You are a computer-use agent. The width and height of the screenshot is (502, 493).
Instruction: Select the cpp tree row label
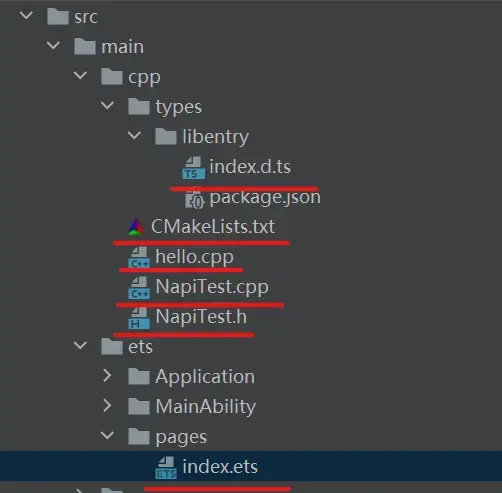coord(144,78)
